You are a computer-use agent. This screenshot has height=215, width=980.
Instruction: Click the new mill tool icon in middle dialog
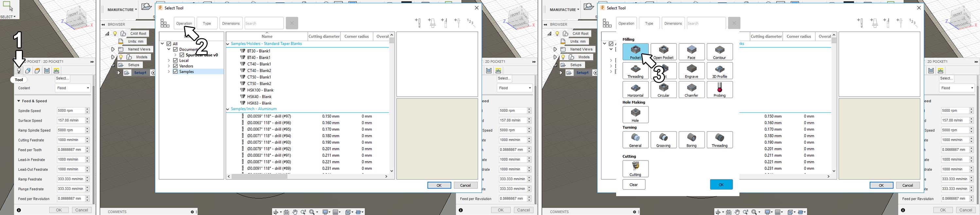418,23
